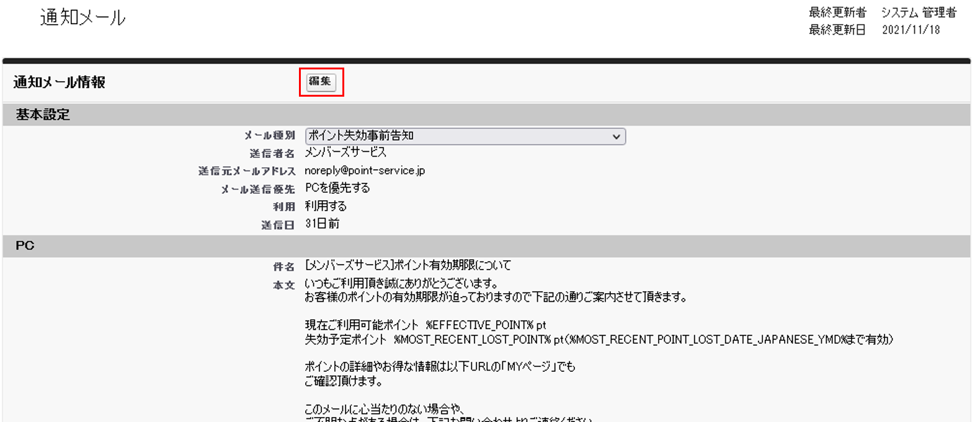
Task: Click the body line mentioning MYページ
Action: (440, 367)
